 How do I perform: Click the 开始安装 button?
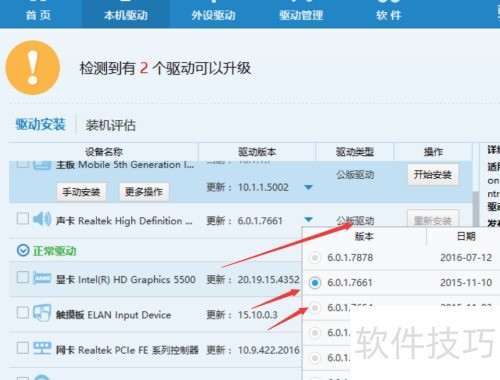click(x=433, y=174)
